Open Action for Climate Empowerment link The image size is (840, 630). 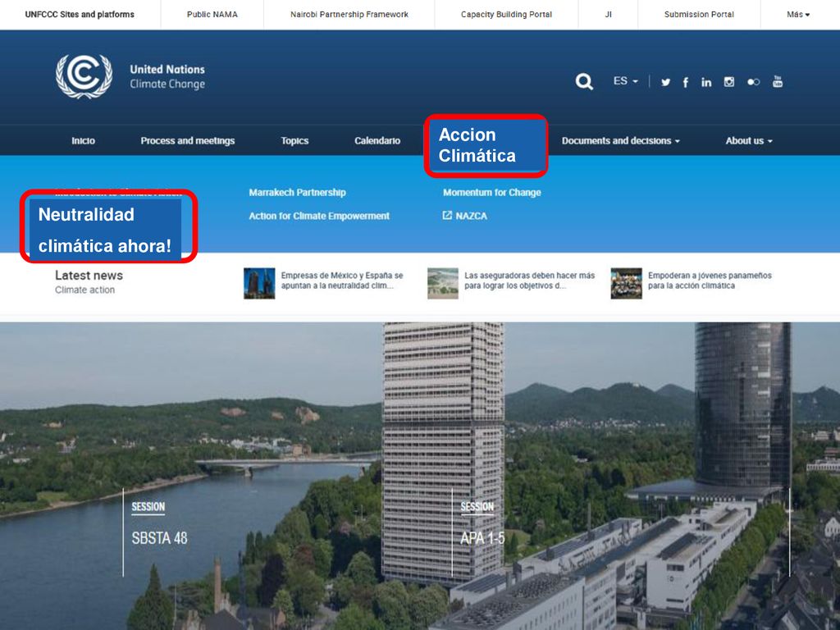pos(319,216)
